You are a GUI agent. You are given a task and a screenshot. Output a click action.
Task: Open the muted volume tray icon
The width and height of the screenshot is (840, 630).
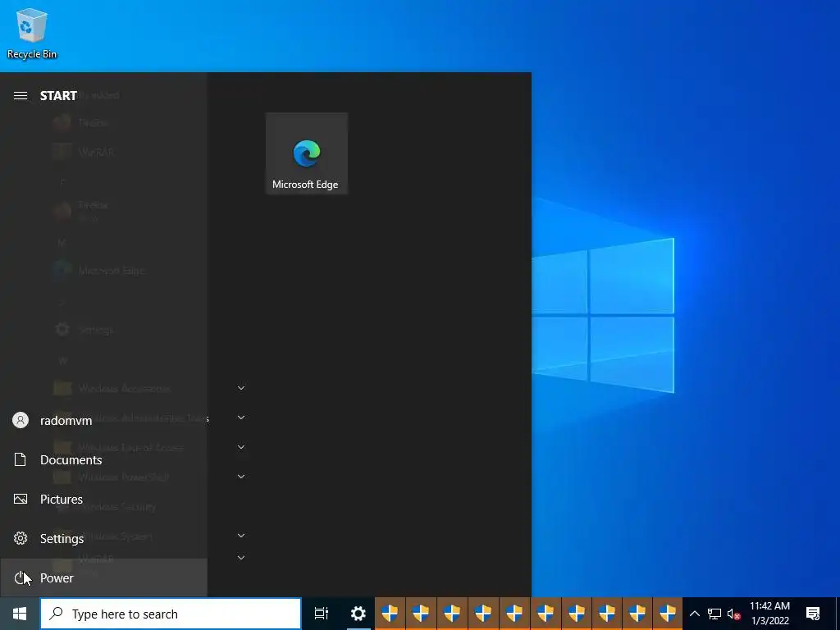pos(733,614)
